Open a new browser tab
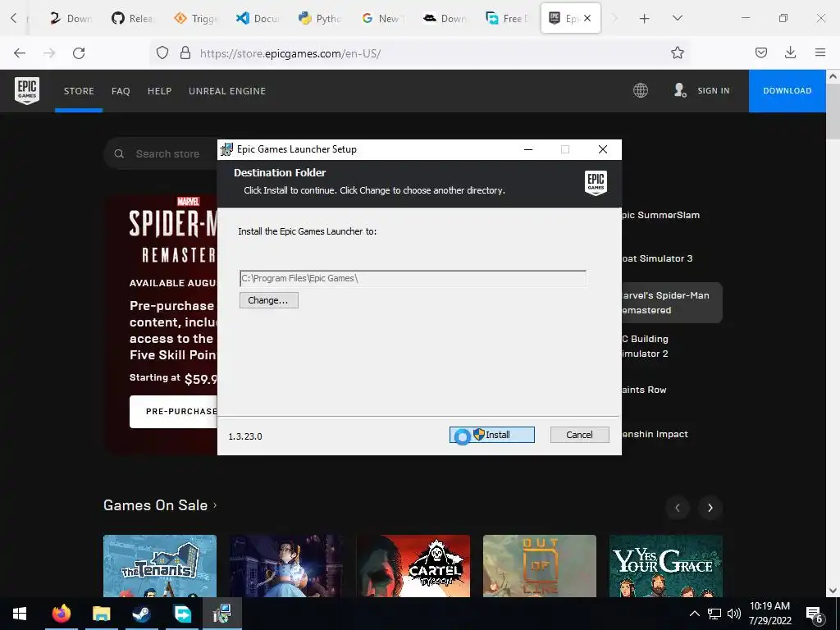Screen dimensions: 840x630 click(644, 19)
